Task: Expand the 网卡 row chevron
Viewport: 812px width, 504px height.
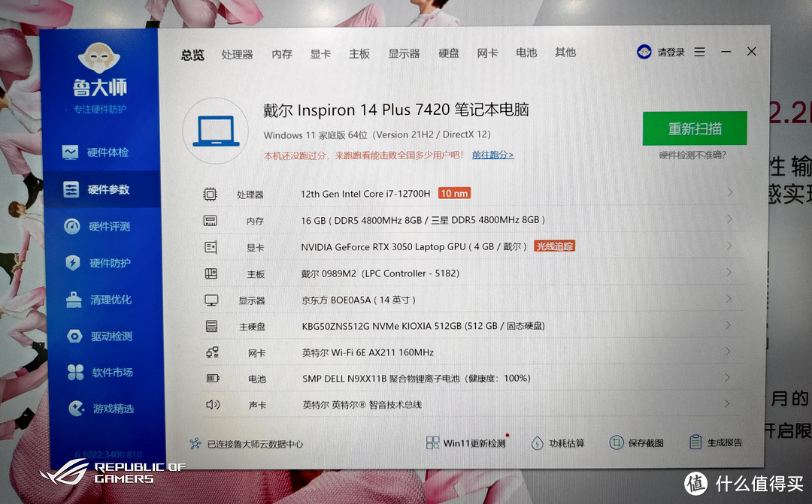Action: pyautogui.click(x=728, y=352)
